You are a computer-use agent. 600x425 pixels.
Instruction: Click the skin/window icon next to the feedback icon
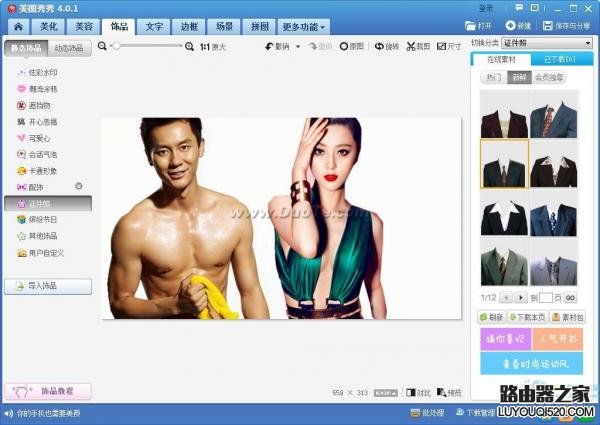(535, 8)
